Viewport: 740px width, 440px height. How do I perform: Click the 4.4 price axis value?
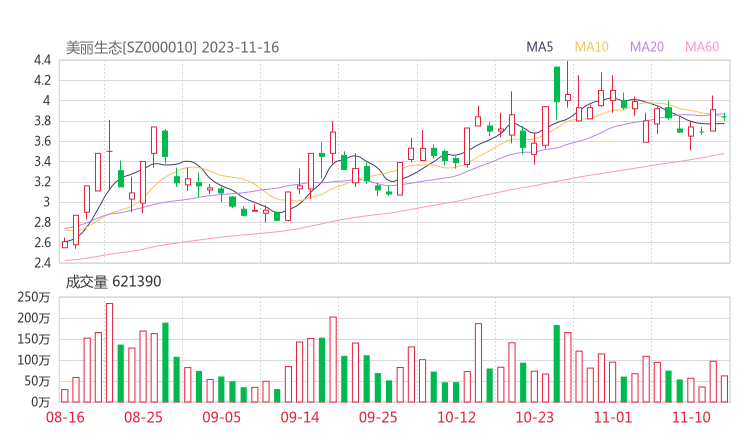42,60
